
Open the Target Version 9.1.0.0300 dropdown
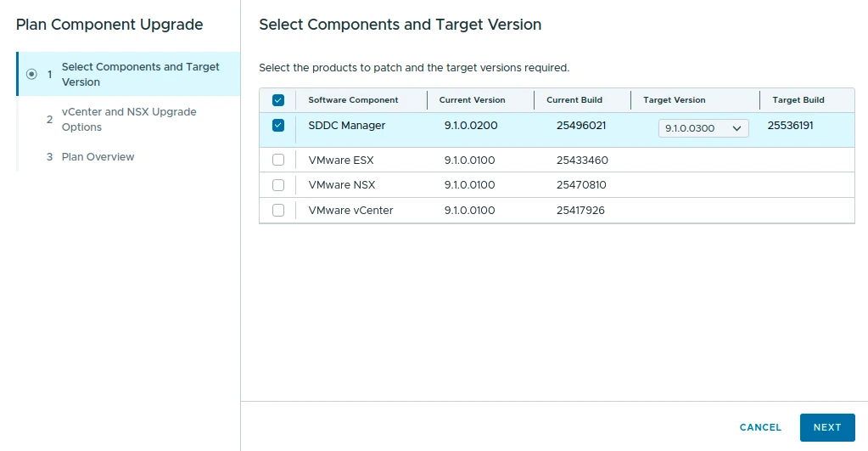point(703,128)
